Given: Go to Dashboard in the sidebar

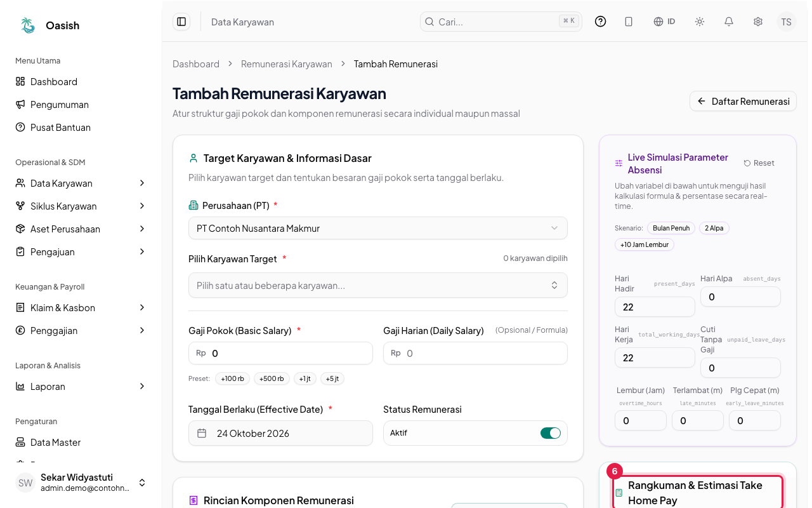Looking at the screenshot, I should (x=81, y=81).
